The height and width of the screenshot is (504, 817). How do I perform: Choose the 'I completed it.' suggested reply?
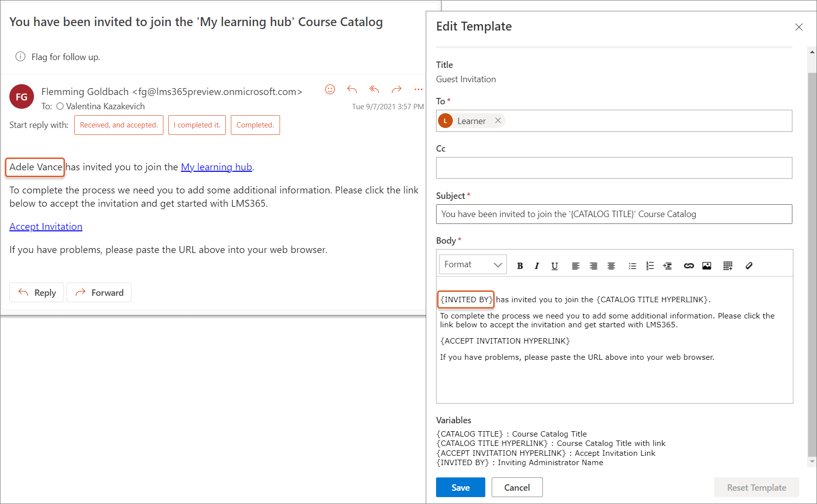(197, 125)
